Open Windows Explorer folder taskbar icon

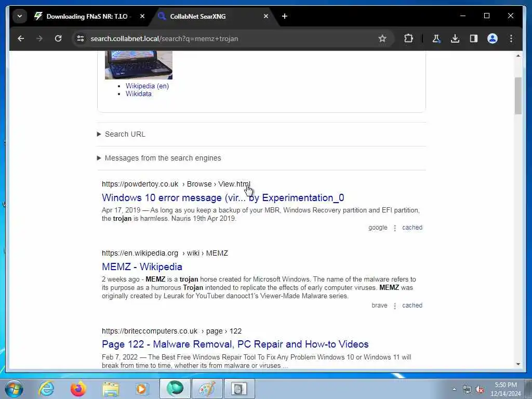111,389
